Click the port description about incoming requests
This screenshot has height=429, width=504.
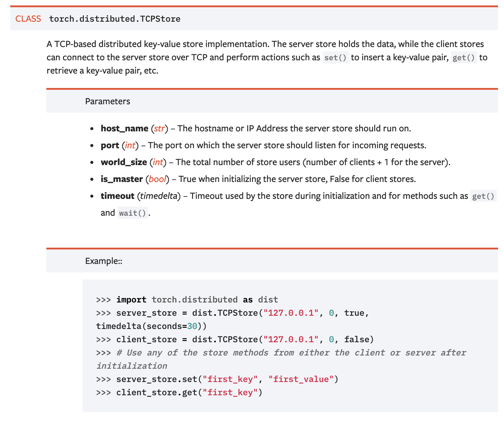point(287,146)
